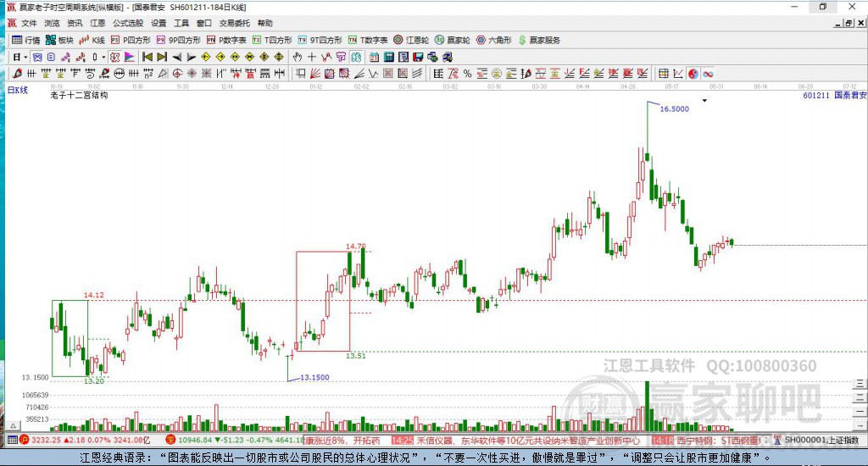Toggle the yin-yang taiji icon

coord(693,73)
